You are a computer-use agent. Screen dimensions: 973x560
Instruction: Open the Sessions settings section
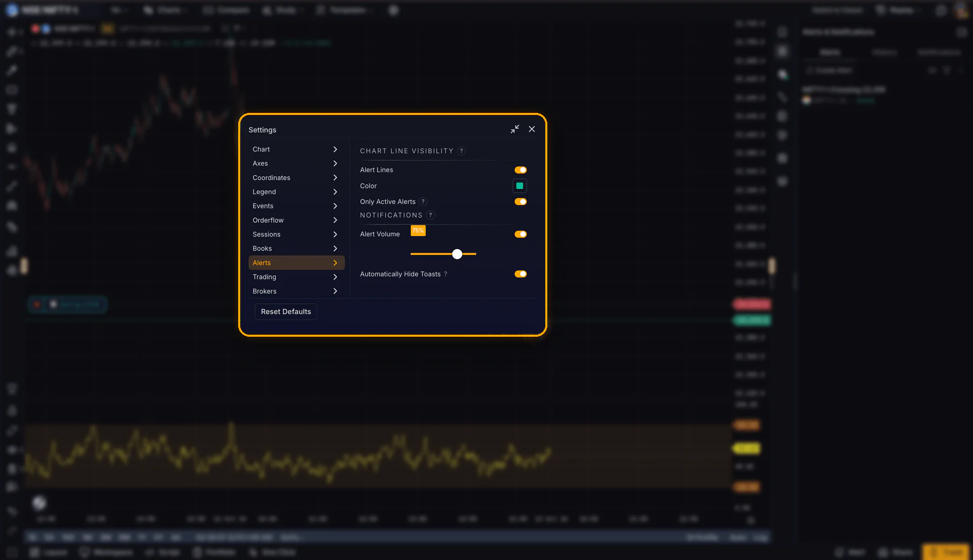pyautogui.click(x=296, y=234)
